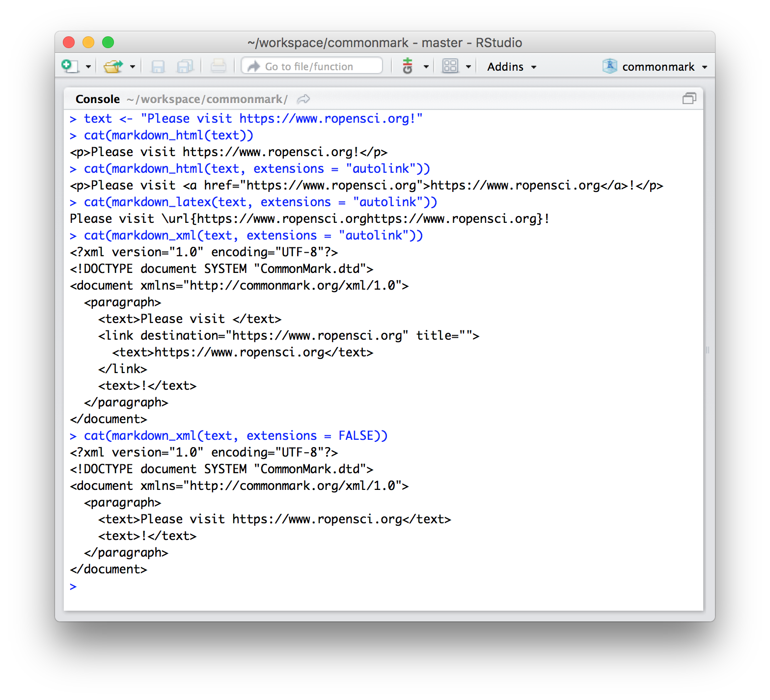Click the Open File folder icon
This screenshot has width=770, height=700.
pyautogui.click(x=113, y=66)
